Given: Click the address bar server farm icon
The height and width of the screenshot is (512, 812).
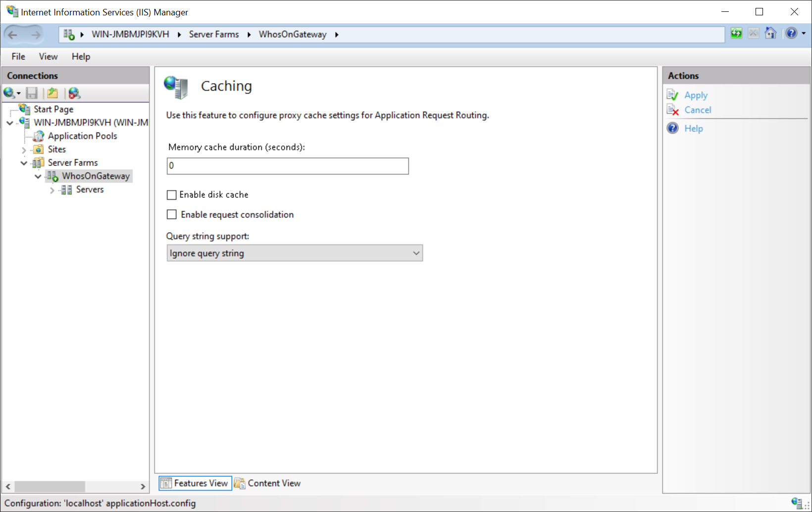Looking at the screenshot, I should 69,34.
